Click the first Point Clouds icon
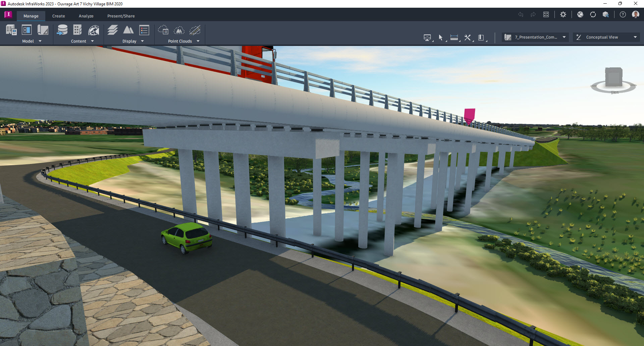 pyautogui.click(x=164, y=30)
